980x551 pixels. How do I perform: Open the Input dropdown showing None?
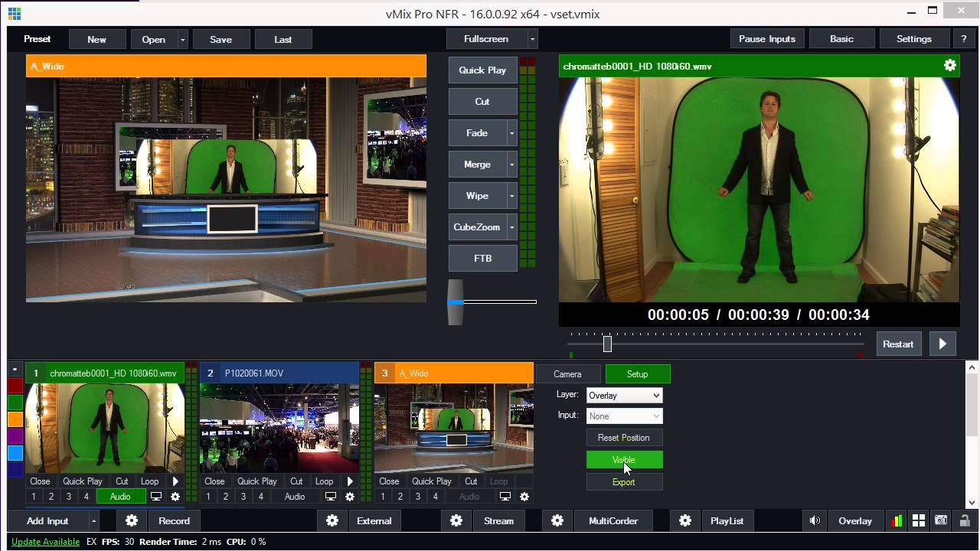624,416
